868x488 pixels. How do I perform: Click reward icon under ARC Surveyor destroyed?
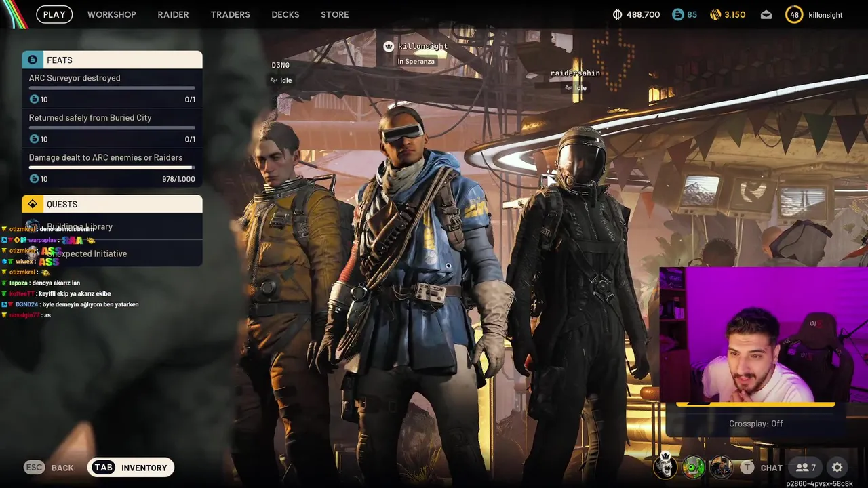(35, 99)
